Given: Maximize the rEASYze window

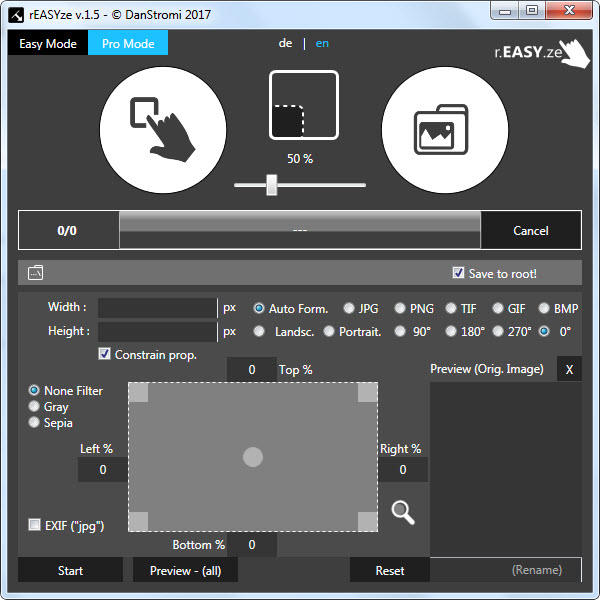Looking at the screenshot, I should coord(532,11).
